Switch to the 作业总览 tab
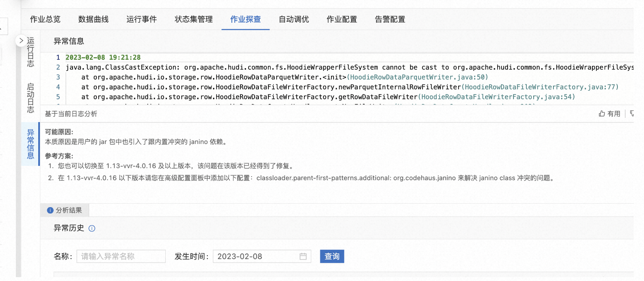 pyautogui.click(x=45, y=19)
